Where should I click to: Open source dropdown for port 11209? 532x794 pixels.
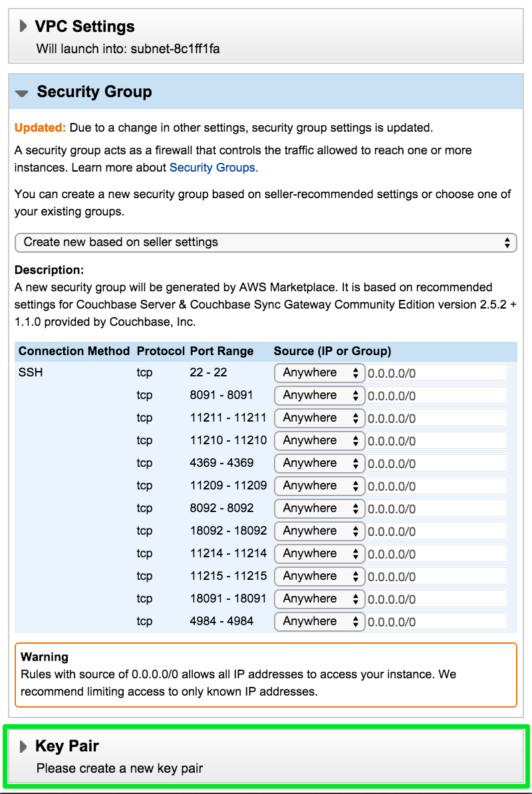click(319, 485)
